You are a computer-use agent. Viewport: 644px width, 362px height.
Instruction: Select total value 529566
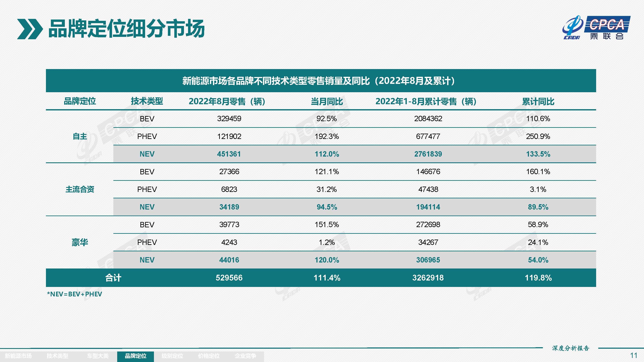229,278
